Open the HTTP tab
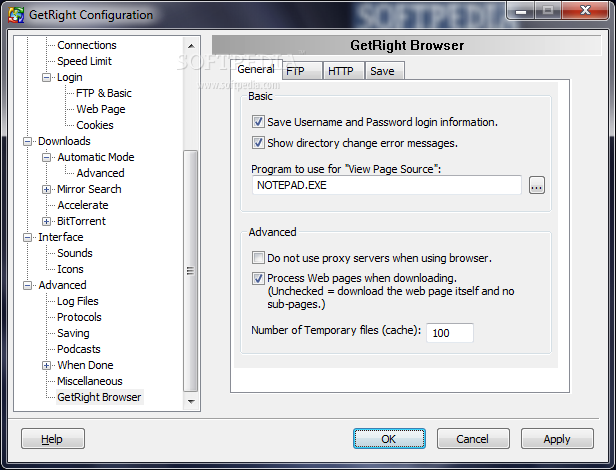 344,71
